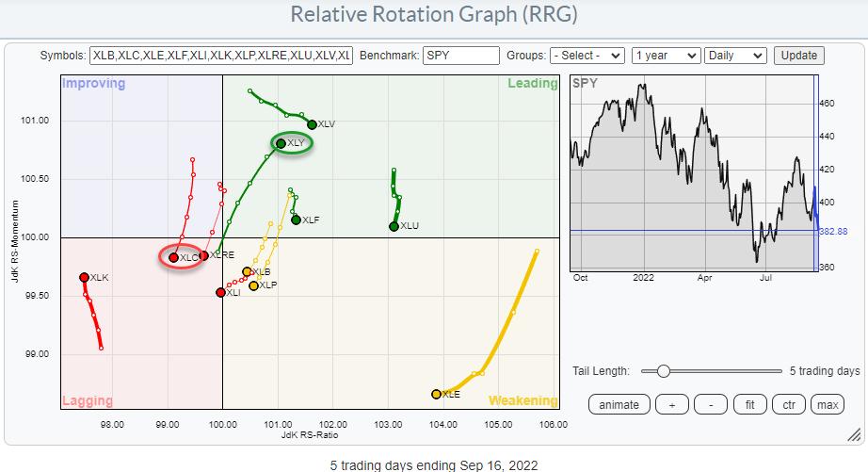Click the XLY data point marker
Image resolution: width=868 pixels, height=472 pixels.
(x=280, y=143)
